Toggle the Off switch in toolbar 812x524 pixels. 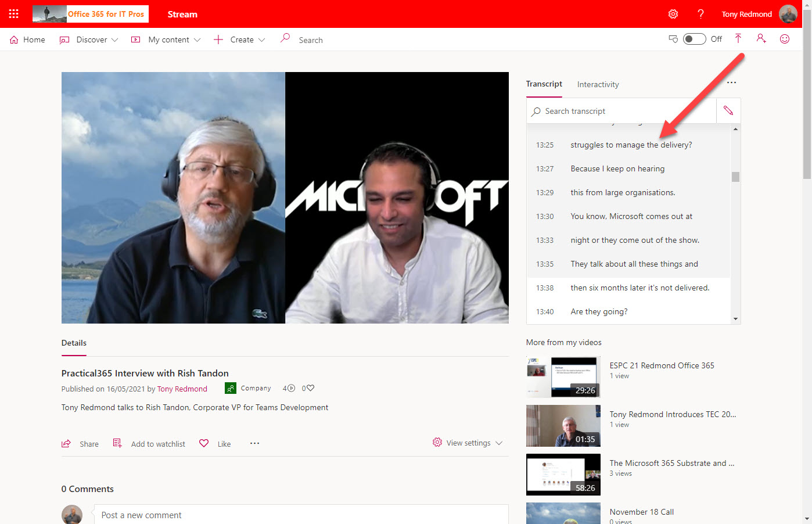pyautogui.click(x=695, y=39)
